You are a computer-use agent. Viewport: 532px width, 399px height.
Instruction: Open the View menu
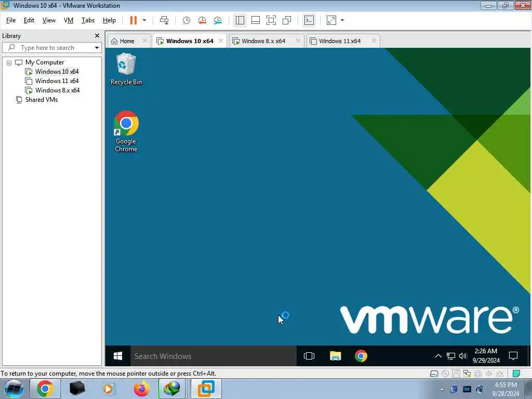click(49, 20)
